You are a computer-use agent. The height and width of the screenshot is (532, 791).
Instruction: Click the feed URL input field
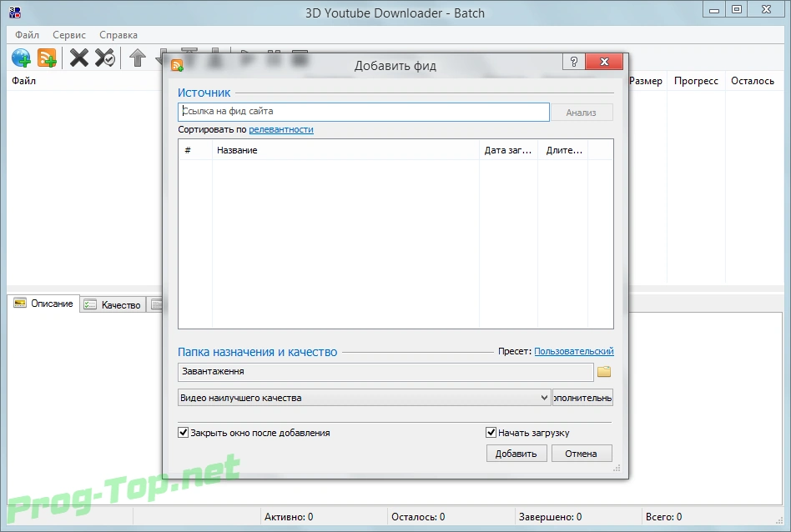[363, 112]
